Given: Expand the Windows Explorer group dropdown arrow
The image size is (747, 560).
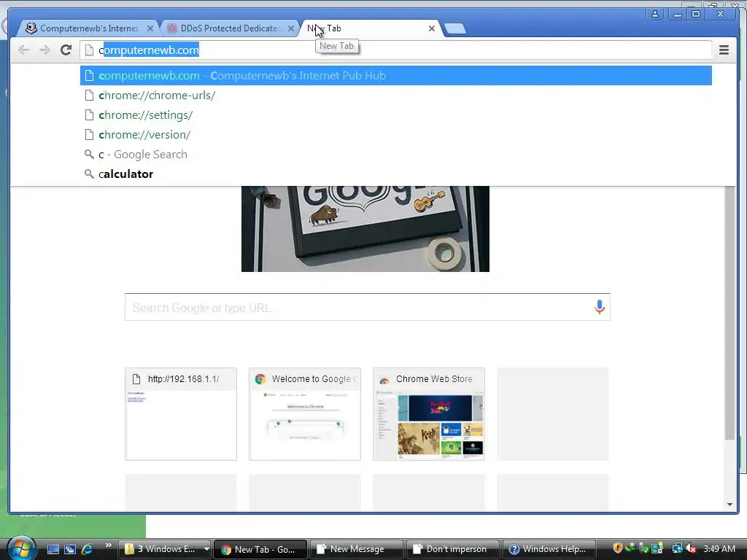Looking at the screenshot, I should click(206, 549).
